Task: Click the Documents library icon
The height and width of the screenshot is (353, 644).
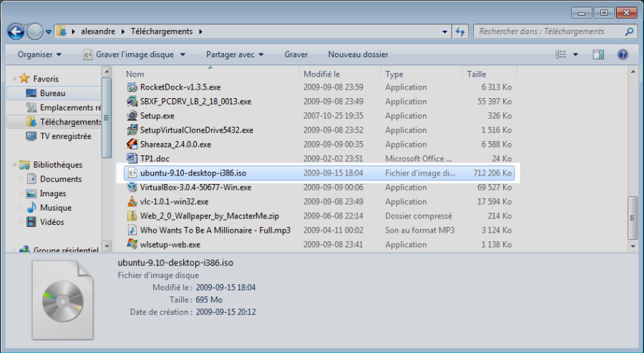Action: click(31, 179)
